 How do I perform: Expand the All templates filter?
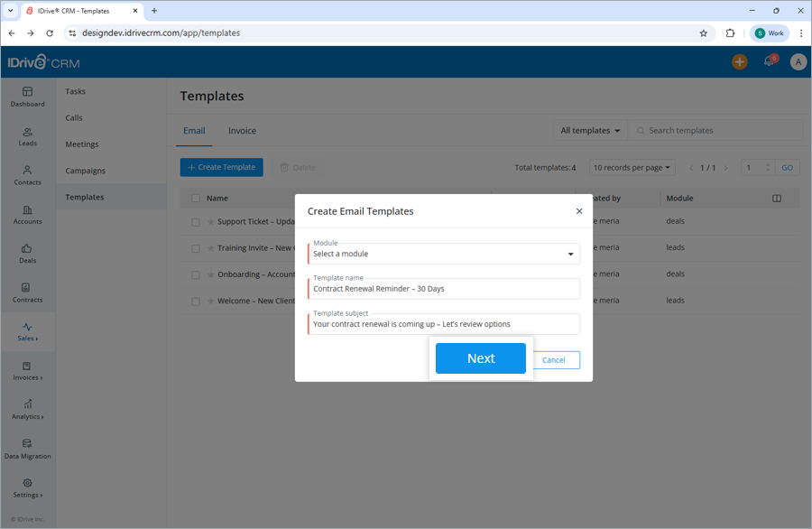(x=589, y=130)
